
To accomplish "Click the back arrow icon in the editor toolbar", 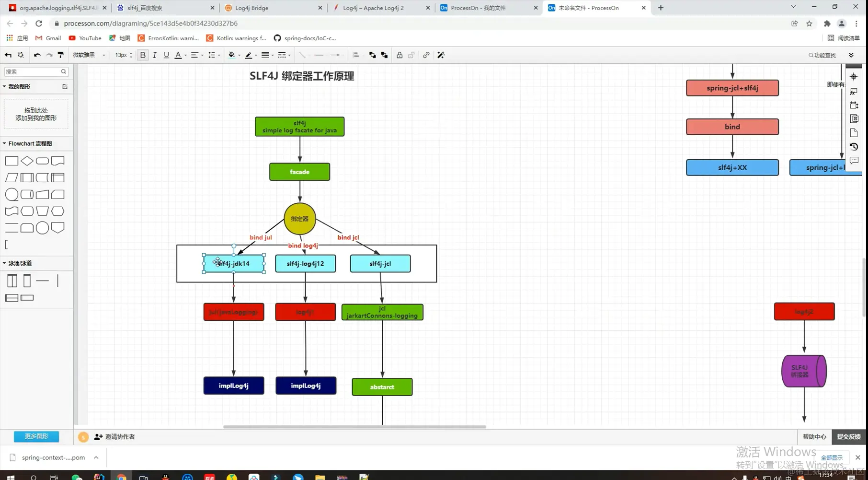I will coord(8,55).
